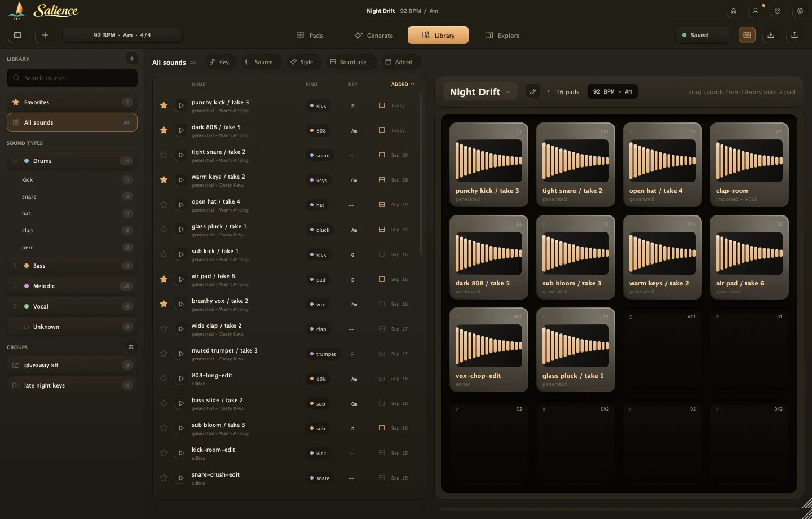Open the late night keys group
The width and height of the screenshot is (812, 519).
pos(72,385)
